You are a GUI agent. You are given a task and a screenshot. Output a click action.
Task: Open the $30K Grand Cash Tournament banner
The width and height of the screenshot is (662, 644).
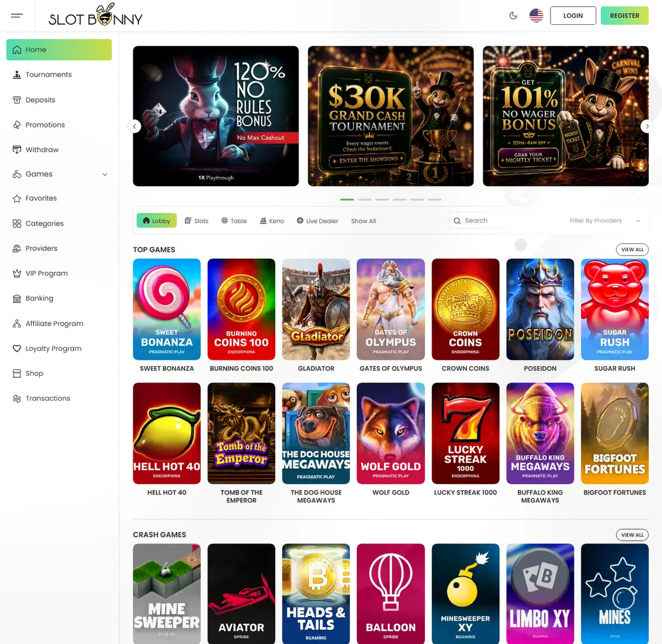[391, 116]
